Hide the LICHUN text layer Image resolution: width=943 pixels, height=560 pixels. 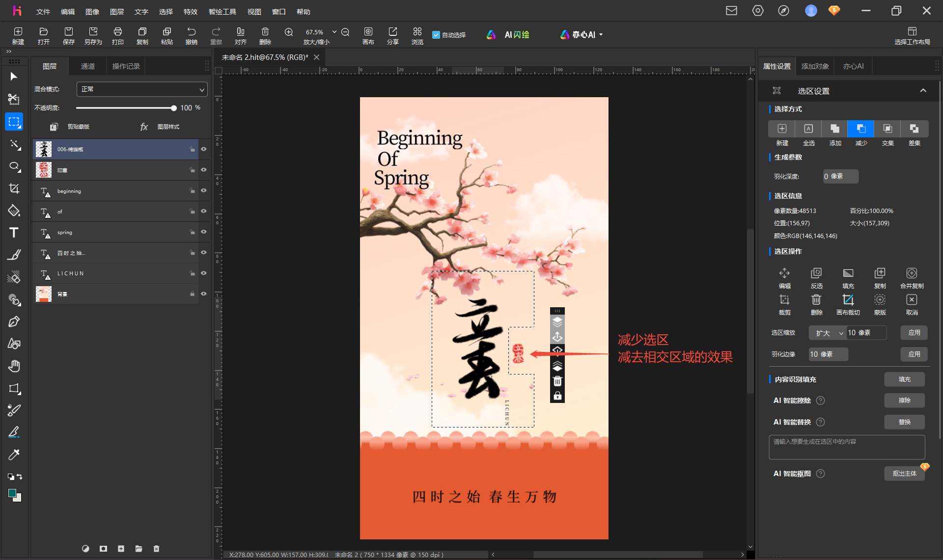pos(203,273)
